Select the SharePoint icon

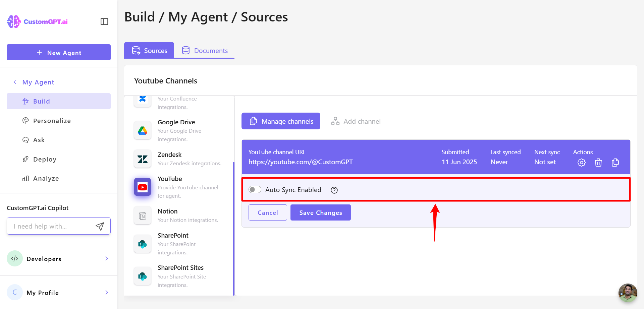pyautogui.click(x=143, y=244)
